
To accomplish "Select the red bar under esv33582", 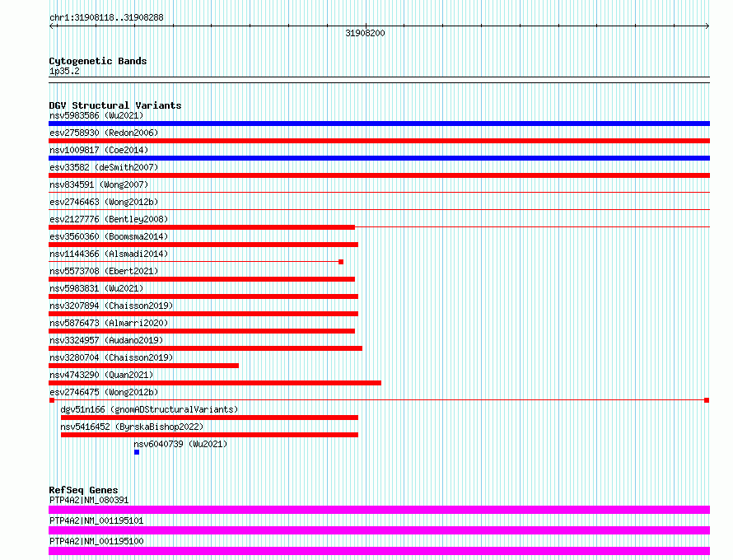I will pos(379,175).
